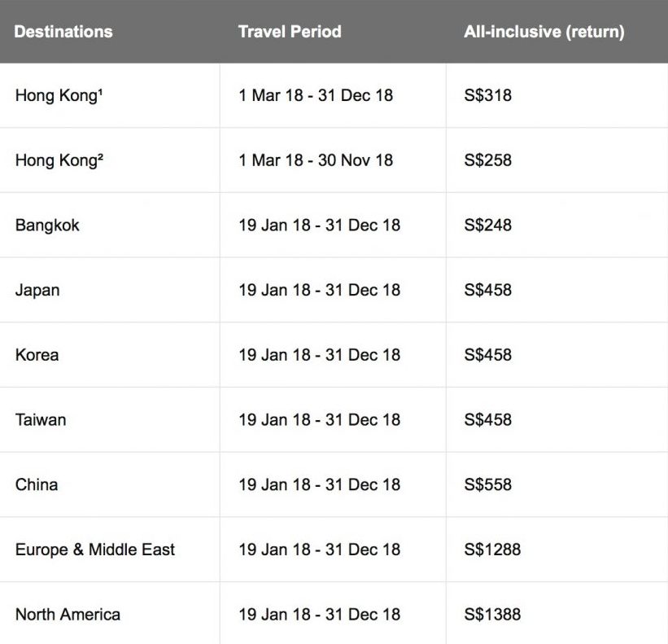Click the S$318 fare price
The image size is (668, 644).
point(488,95)
